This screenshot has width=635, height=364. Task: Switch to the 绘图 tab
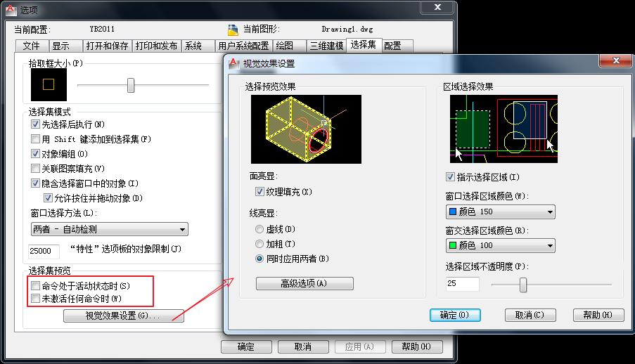click(x=290, y=46)
